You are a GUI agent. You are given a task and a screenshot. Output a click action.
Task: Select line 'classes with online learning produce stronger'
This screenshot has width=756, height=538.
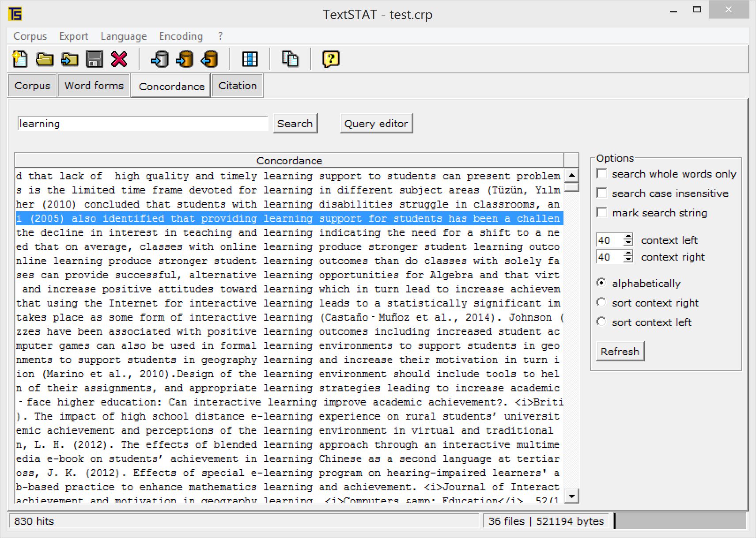pos(289,246)
